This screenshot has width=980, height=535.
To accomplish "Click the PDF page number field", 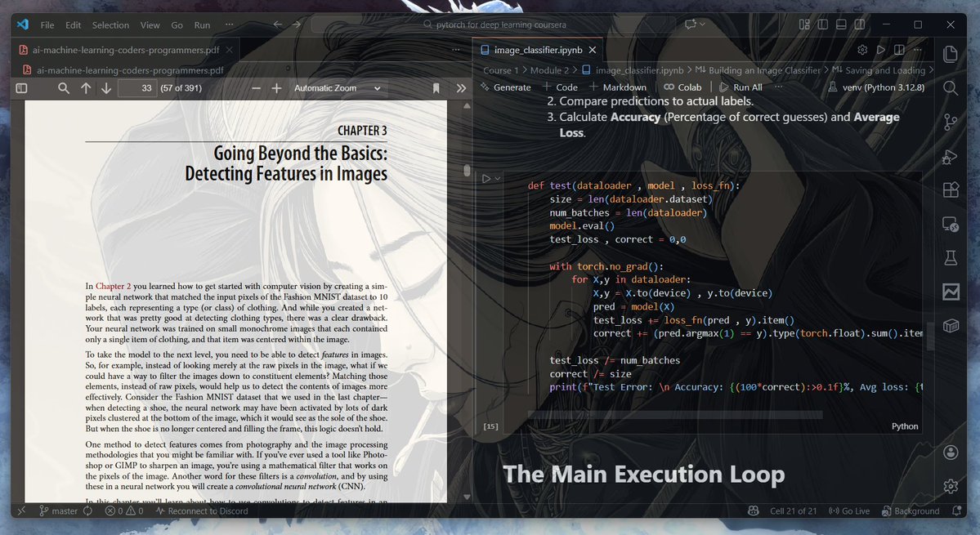I will click(x=137, y=88).
